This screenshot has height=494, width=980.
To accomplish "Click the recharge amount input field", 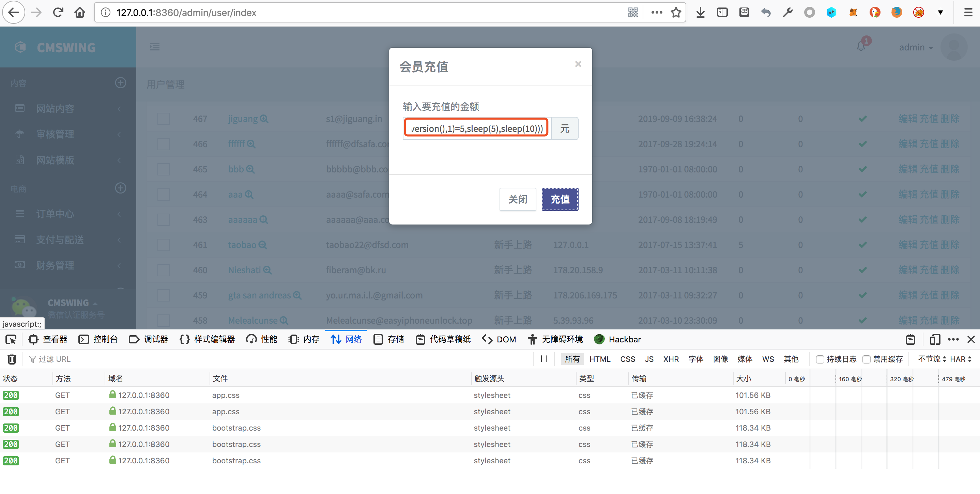I will pos(476,128).
